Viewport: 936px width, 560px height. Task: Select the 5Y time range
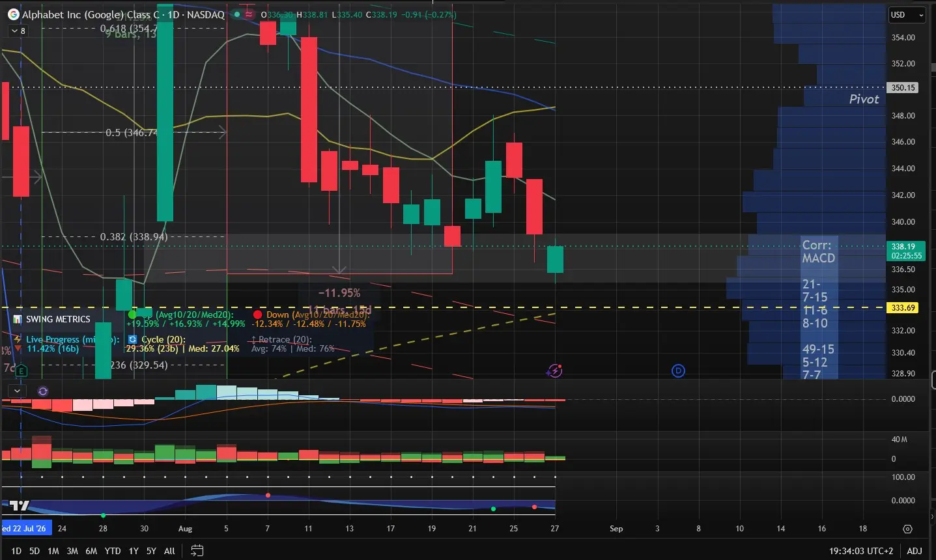click(151, 551)
